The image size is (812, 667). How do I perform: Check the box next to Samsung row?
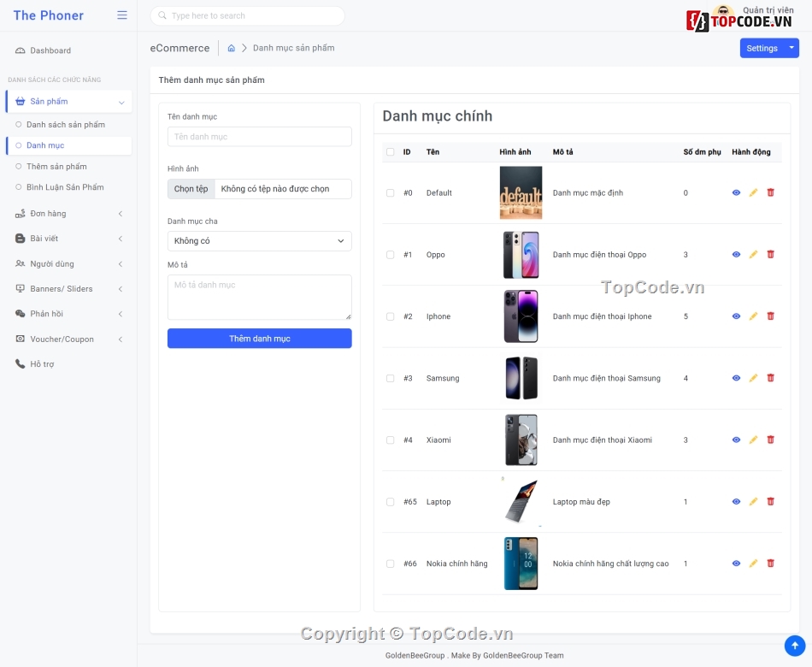click(391, 379)
